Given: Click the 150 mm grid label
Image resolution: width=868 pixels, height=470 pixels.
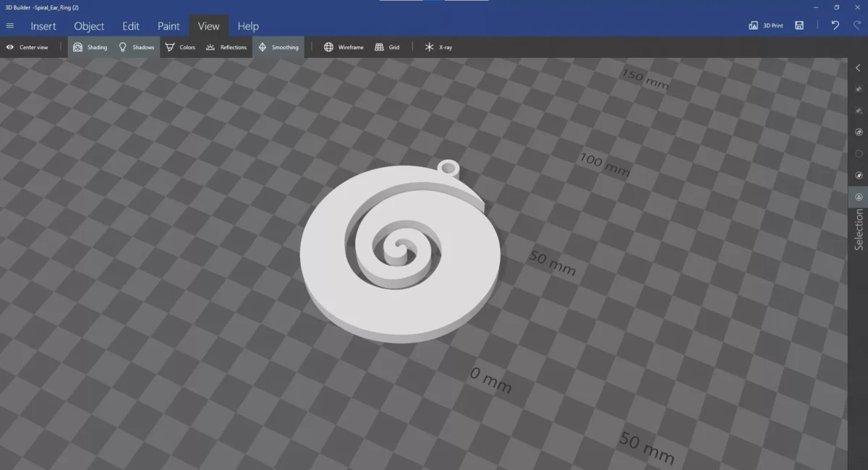Looking at the screenshot, I should (645, 80).
